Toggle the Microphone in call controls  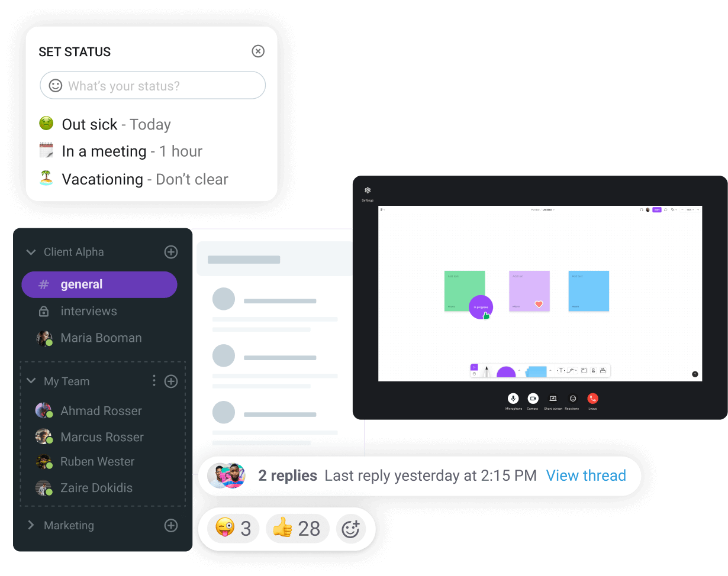point(513,399)
